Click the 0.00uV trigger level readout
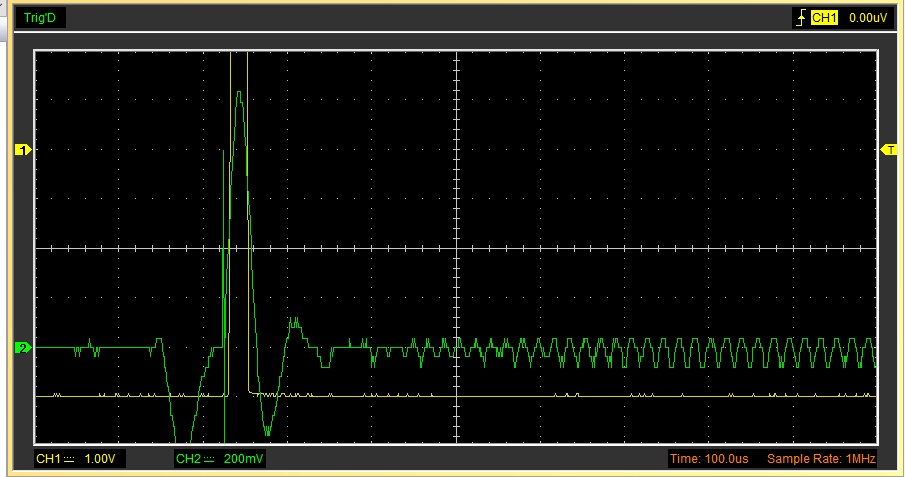Screen dimensions: 905x477 867,18
